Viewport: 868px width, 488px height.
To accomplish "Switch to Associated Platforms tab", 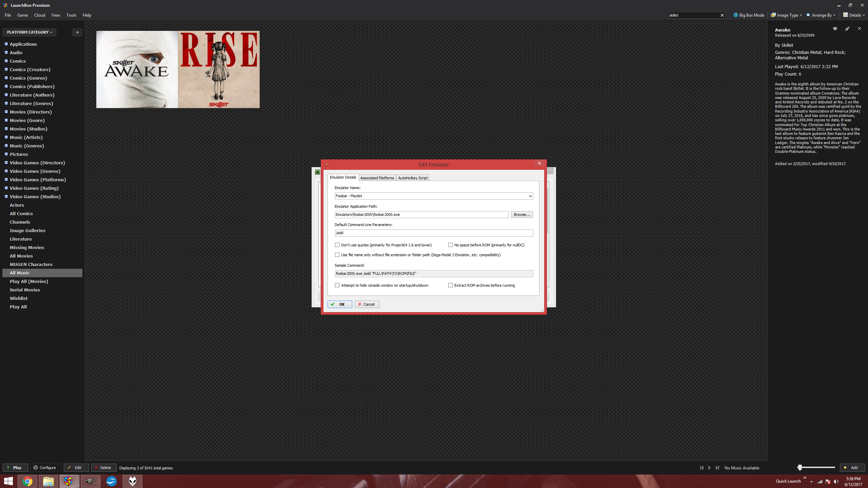I will 377,178.
